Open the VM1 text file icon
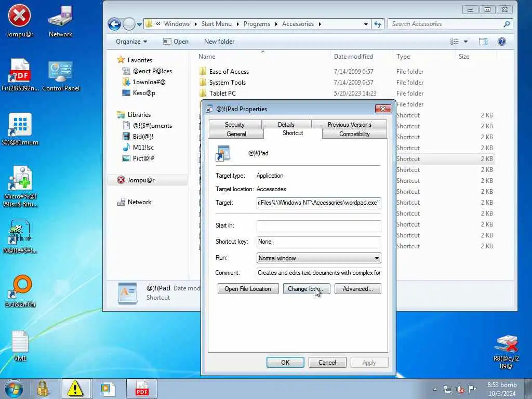 click(20, 345)
